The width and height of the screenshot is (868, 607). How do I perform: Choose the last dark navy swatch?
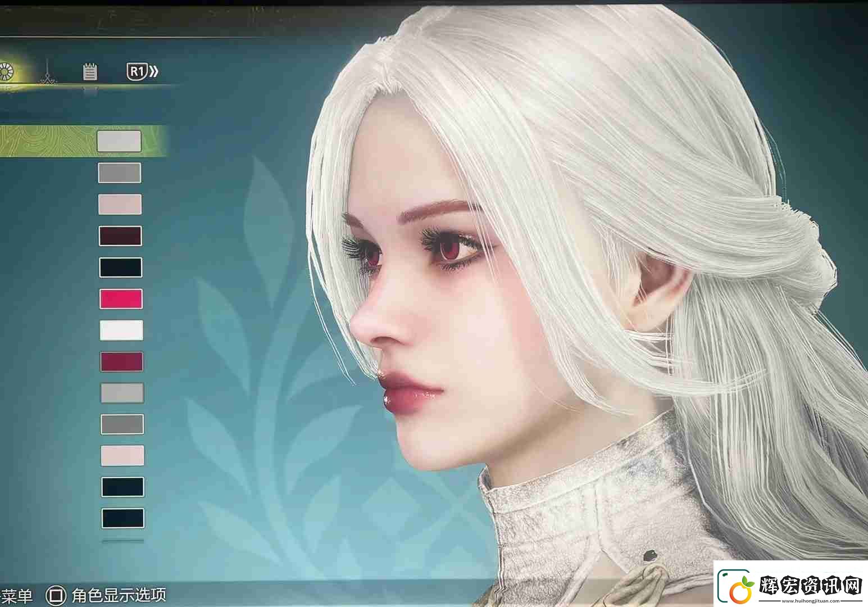[123, 518]
